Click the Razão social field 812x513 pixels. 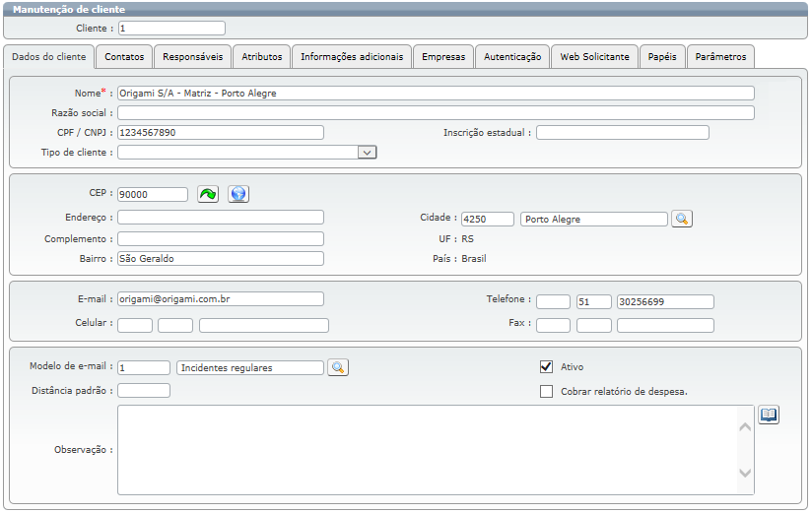(436, 113)
